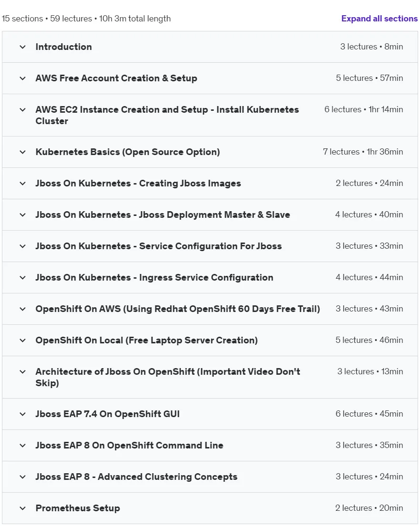Click Expand all sections link
This screenshot has width=420, height=526.
point(380,19)
